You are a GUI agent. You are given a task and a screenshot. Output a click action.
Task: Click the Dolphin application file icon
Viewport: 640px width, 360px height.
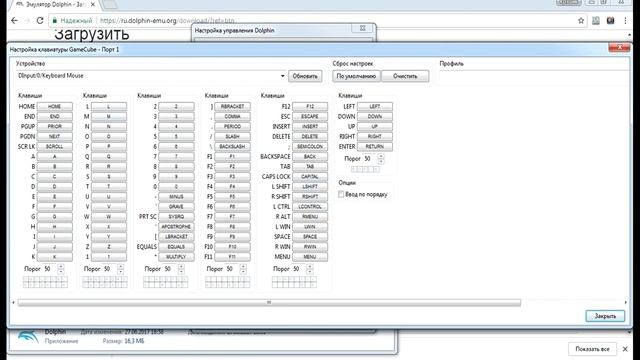pos(28,337)
